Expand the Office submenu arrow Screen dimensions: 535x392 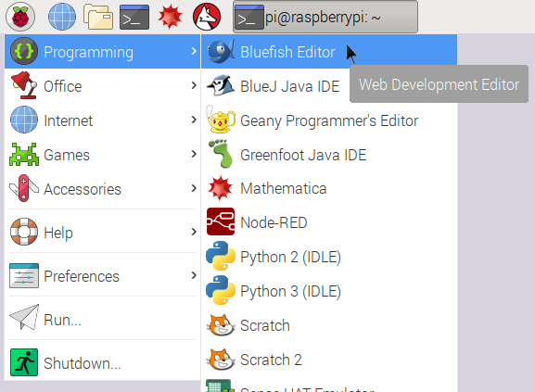tap(194, 85)
